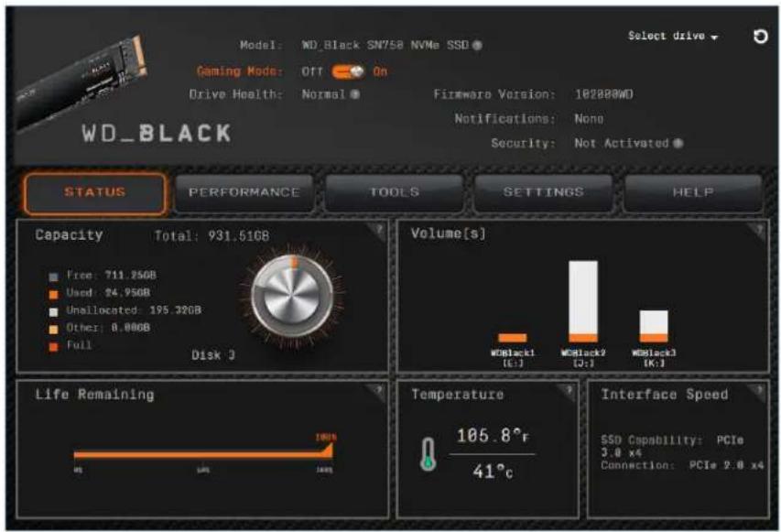This screenshot has width=781, height=532.
Task: Click the WDBlack1 (E:) volume bar
Action: (x=513, y=338)
